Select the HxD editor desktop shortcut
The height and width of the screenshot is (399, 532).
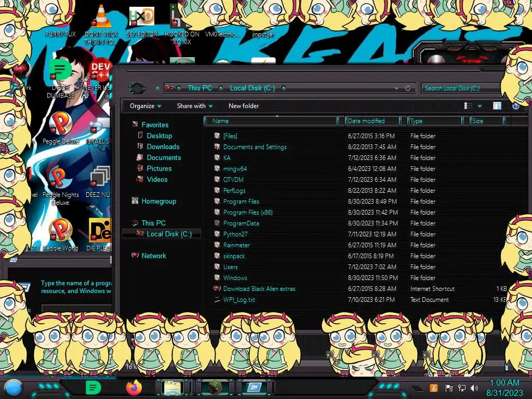(141, 22)
